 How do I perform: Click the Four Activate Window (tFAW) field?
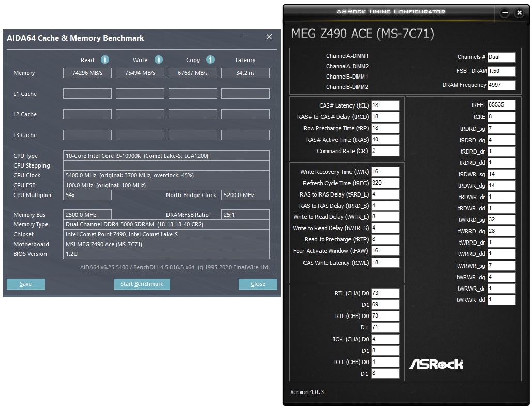tap(386, 251)
